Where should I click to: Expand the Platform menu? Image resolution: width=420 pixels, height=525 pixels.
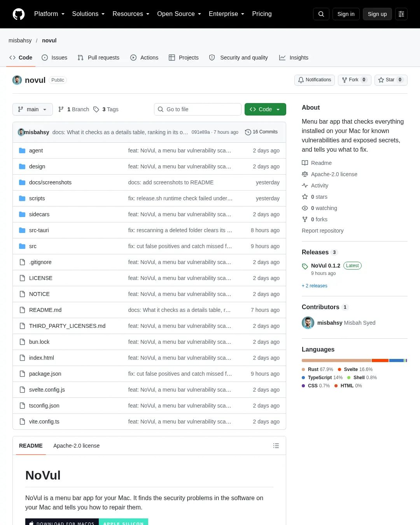(49, 14)
